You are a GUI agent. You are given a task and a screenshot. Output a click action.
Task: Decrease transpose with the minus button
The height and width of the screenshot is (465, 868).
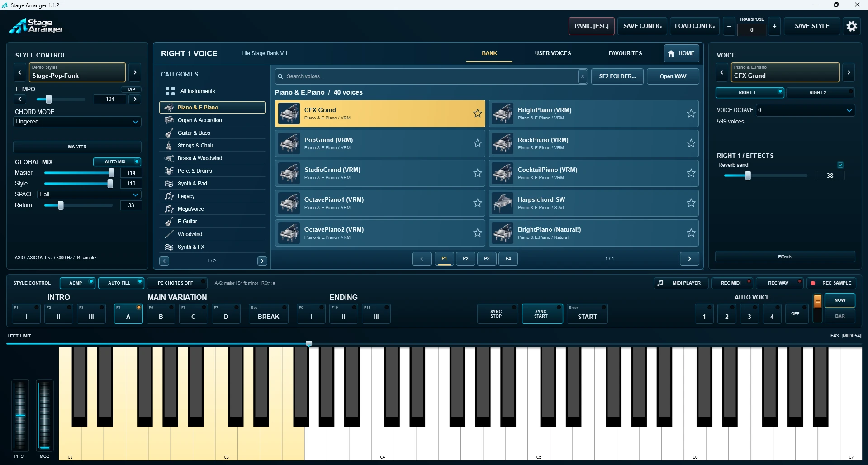pos(729,26)
